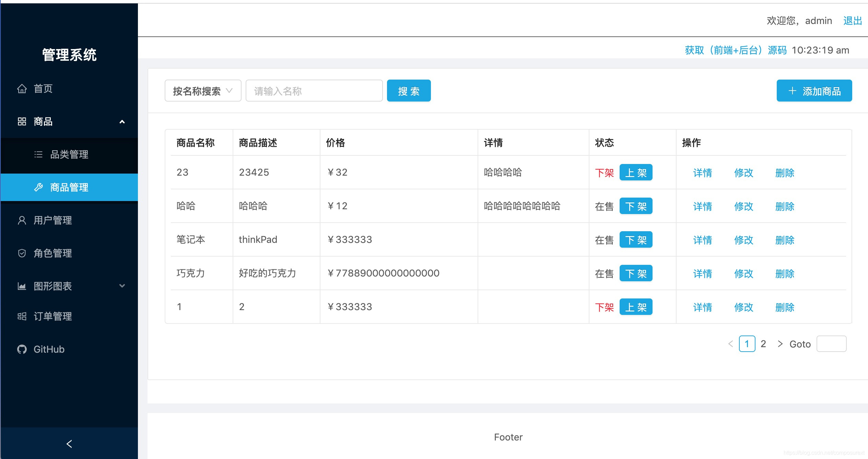Click the chart icon beside 图形图表
This screenshot has width=868, height=459.
(22, 286)
